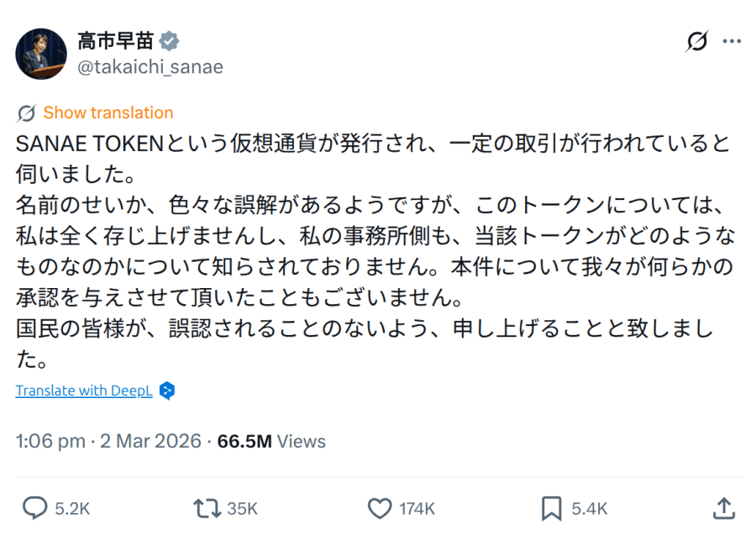Click the Grok icon at top right

(x=696, y=41)
